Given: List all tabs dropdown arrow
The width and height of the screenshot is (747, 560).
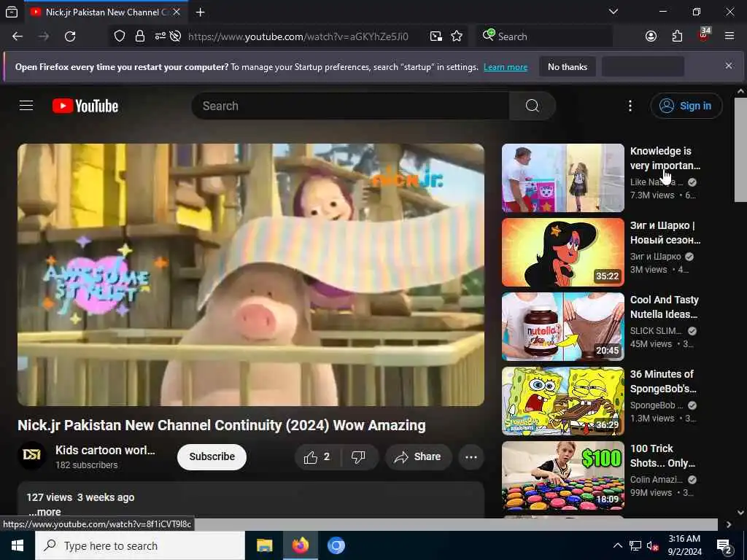Looking at the screenshot, I should tap(614, 12).
